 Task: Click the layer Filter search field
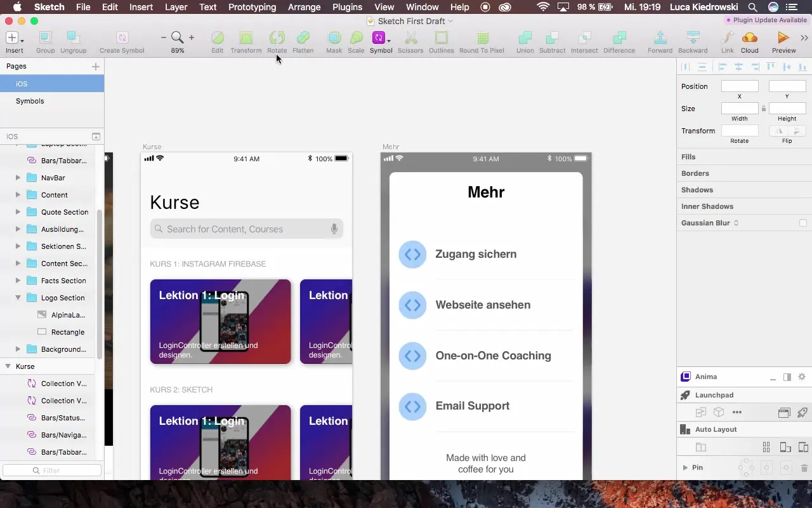pyautogui.click(x=52, y=471)
